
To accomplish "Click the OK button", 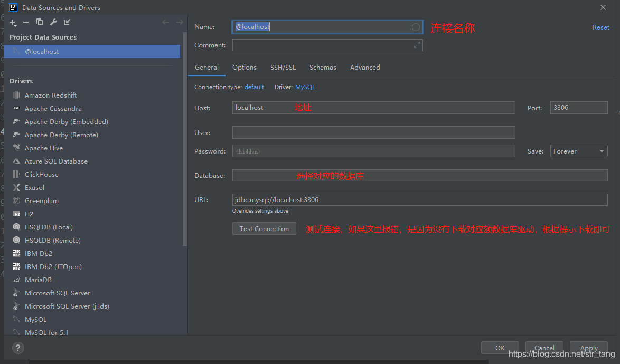I will [500, 348].
